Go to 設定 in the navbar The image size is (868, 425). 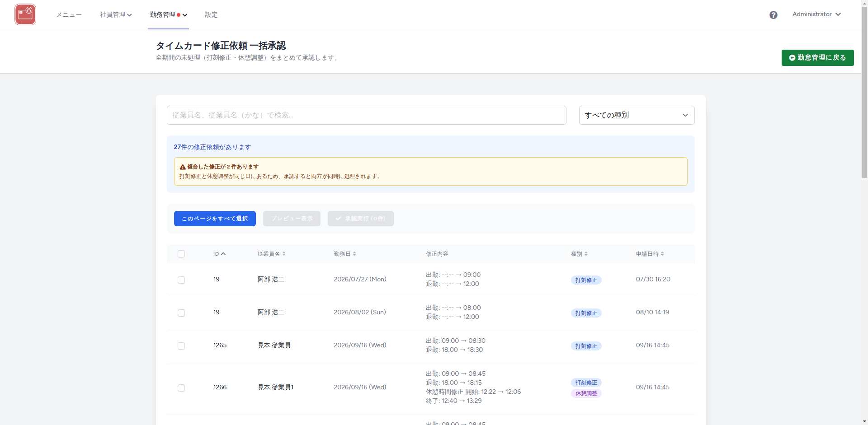coord(211,14)
